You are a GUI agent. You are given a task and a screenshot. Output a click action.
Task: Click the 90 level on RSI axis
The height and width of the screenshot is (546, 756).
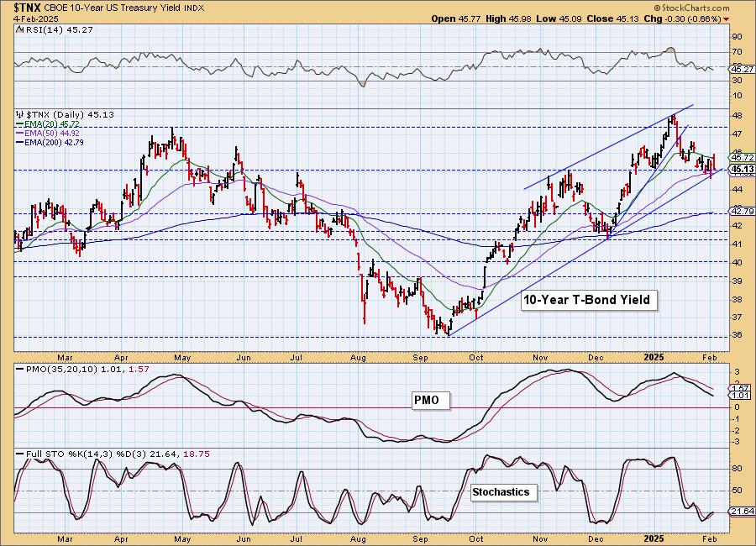738,37
